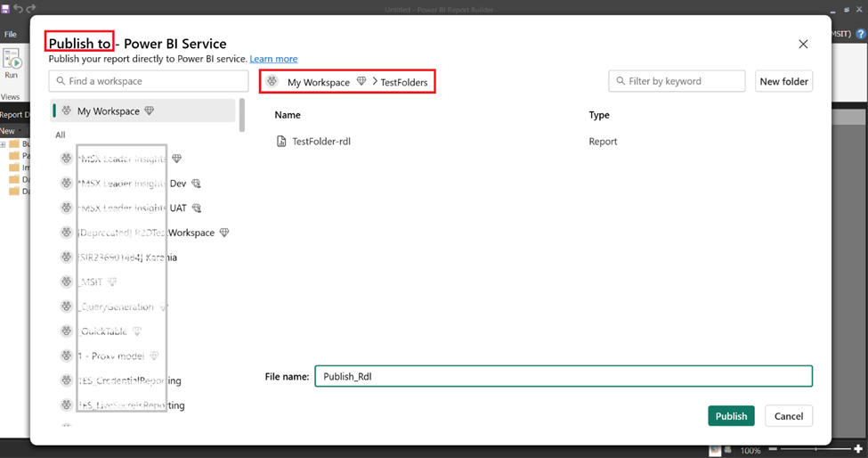Select the Deprecated R2DTestWorkspace entry

point(146,233)
